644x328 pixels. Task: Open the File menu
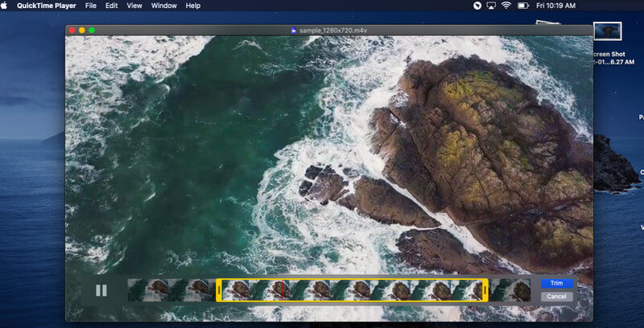(91, 6)
